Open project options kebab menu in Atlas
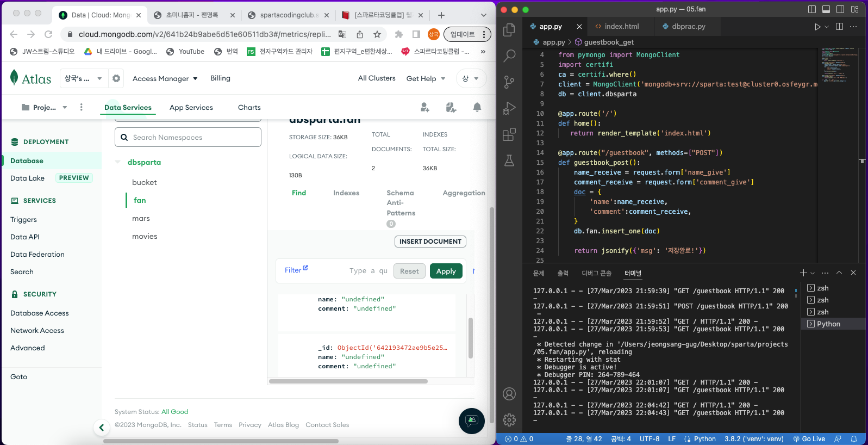Viewport: 868px width, 445px height. 82,107
